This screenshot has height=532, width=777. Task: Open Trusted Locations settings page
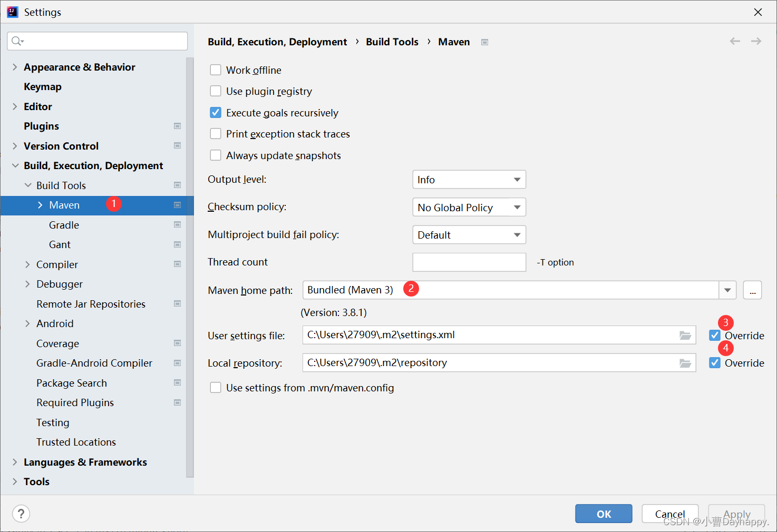click(76, 442)
